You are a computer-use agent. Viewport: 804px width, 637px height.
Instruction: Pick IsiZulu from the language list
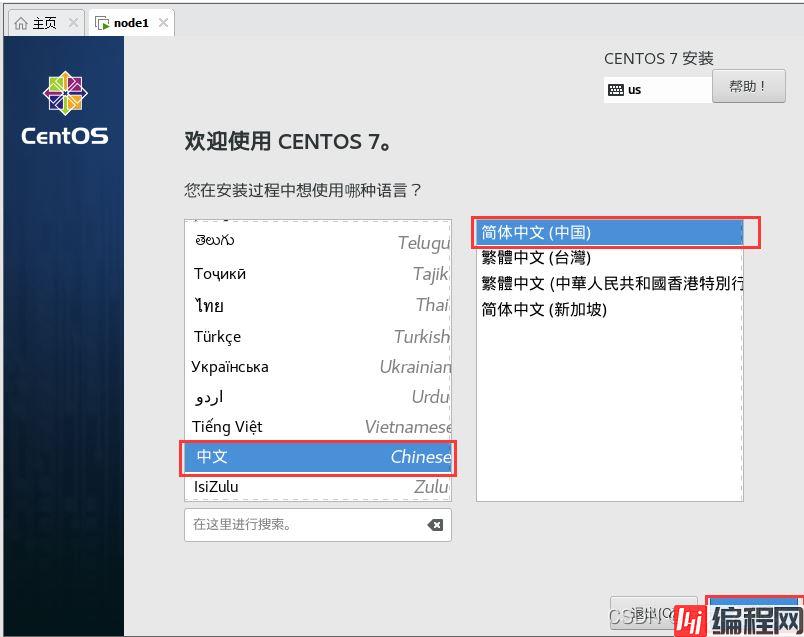click(318, 487)
